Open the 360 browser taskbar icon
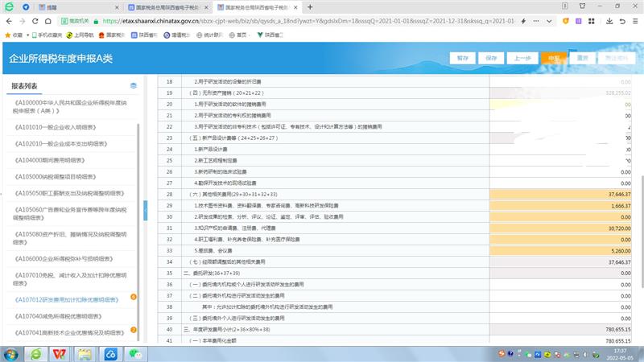Image resolution: width=644 pixels, height=362 pixels. (x=35, y=353)
